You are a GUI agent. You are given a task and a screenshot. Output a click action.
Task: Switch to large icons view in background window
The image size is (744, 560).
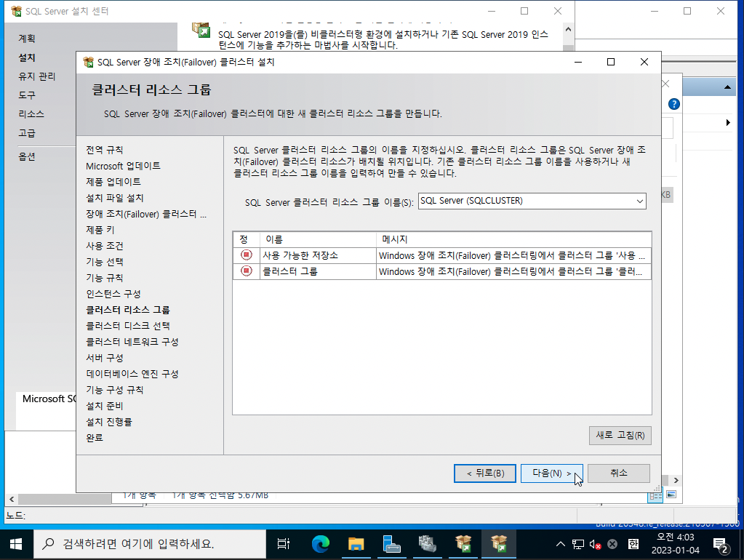point(671,495)
